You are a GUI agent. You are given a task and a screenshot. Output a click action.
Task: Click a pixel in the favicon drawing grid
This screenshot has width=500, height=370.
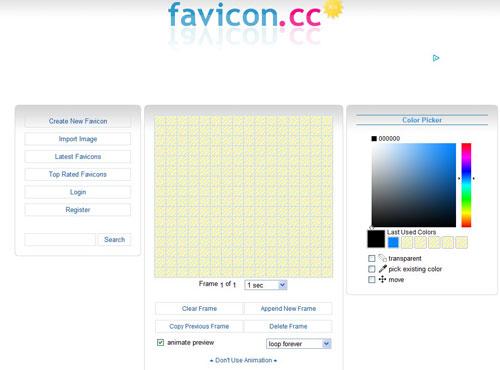(243, 197)
